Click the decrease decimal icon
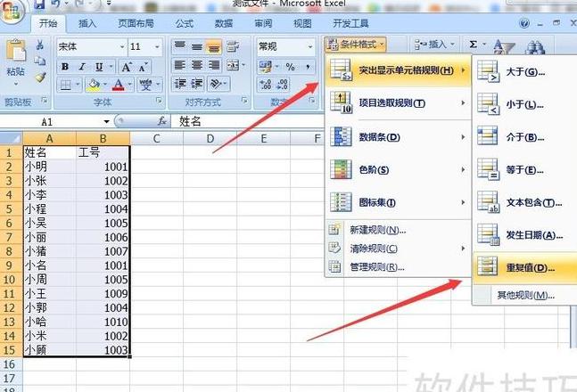Image resolution: width=577 pixels, height=392 pixels. [282, 85]
